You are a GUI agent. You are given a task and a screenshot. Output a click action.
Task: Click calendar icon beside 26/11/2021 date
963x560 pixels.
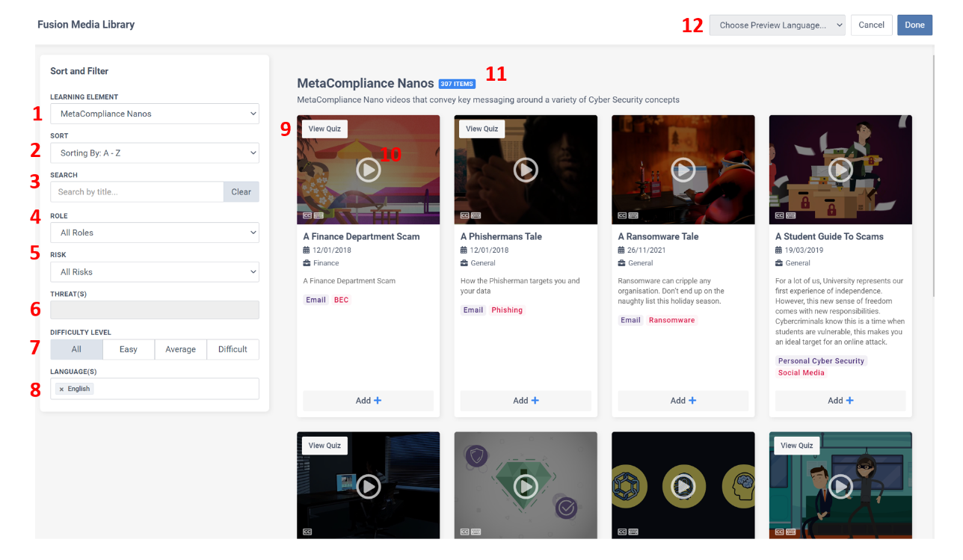621,250
